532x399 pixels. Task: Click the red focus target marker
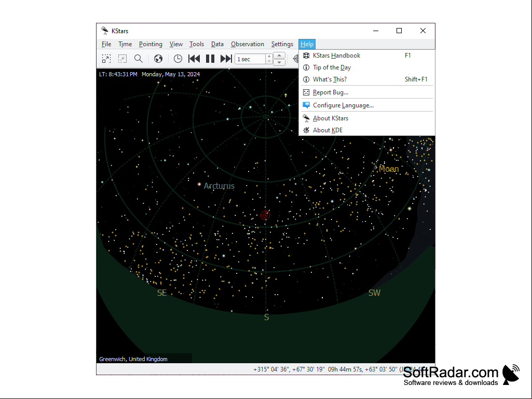click(x=265, y=215)
